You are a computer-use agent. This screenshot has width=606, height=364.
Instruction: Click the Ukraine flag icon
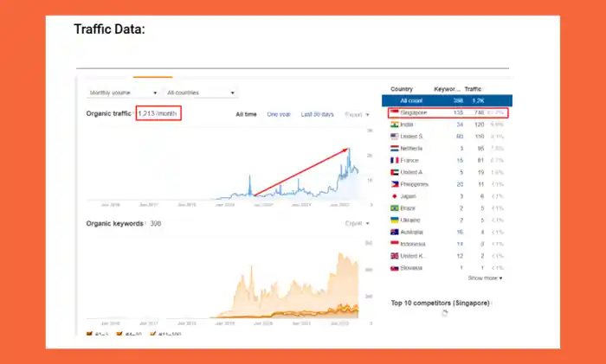pos(394,220)
